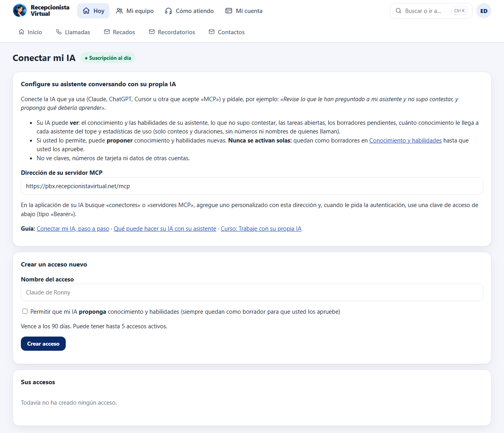504x433 pixels.
Task: Click the 'Nombre del acceso' input field
Action: [252, 292]
